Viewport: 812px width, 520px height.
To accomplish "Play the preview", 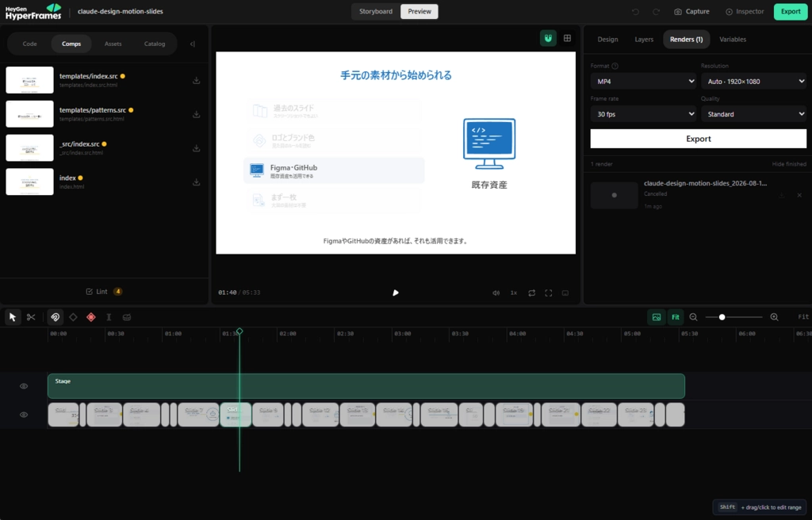I will 396,292.
